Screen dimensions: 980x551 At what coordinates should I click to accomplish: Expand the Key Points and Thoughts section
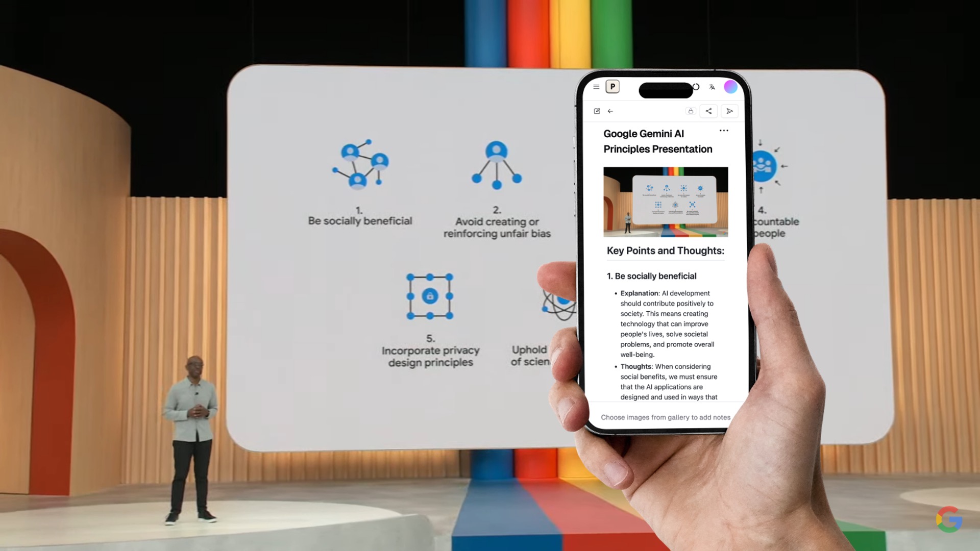665,251
